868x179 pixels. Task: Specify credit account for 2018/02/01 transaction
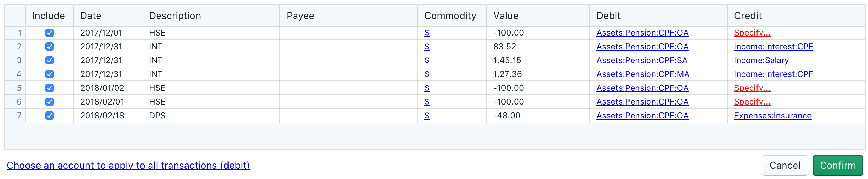click(x=752, y=102)
